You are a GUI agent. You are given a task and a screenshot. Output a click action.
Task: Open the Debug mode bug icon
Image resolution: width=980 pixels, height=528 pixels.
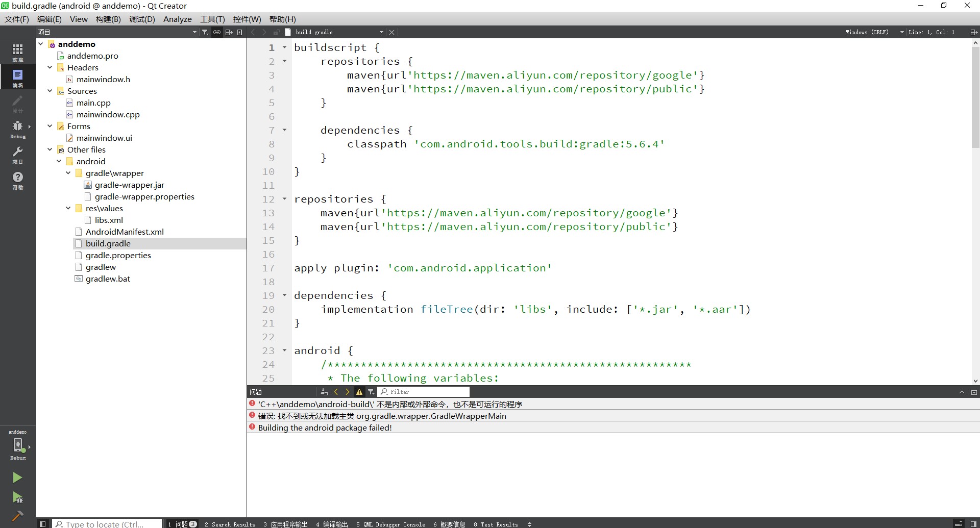[18, 129]
